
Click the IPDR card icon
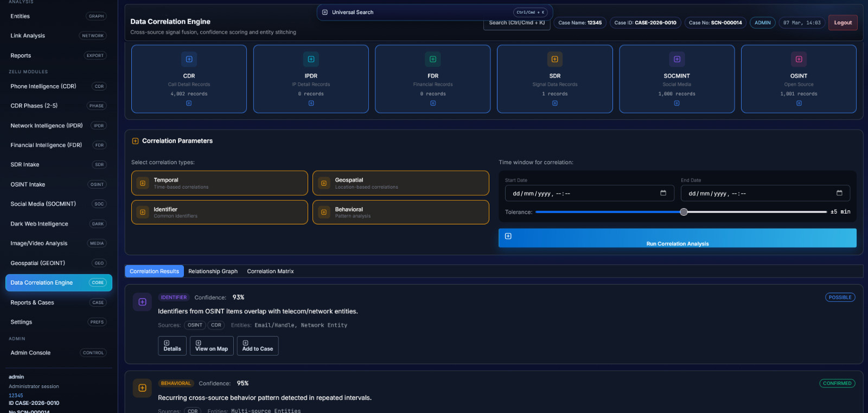(x=311, y=59)
